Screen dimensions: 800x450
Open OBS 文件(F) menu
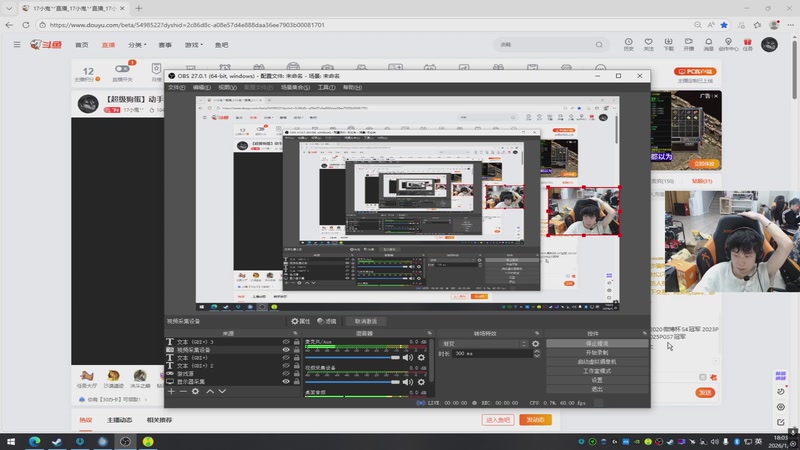pos(177,87)
